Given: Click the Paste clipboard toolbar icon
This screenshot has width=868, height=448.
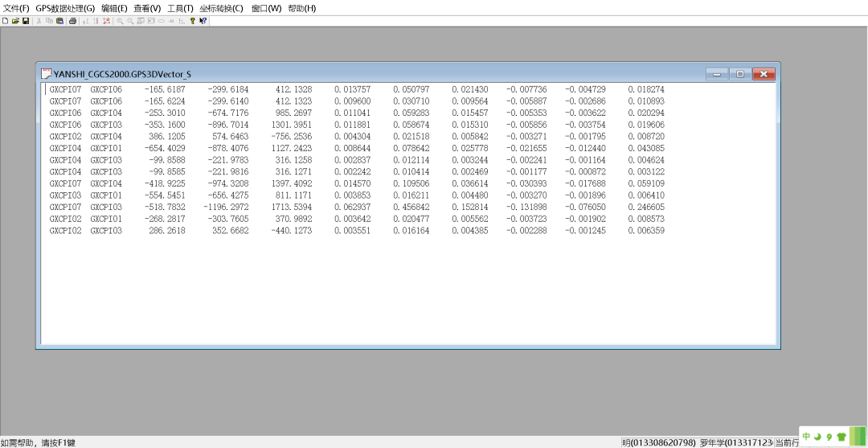Looking at the screenshot, I should pos(59,21).
